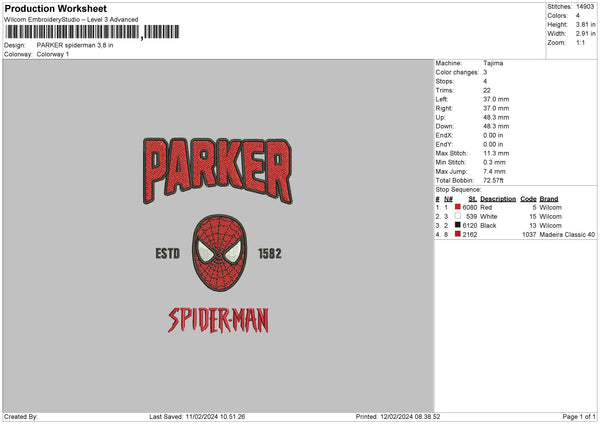This screenshot has height=424, width=600.
Task: Click the 'Created By:' footer label
Action: click(21, 416)
